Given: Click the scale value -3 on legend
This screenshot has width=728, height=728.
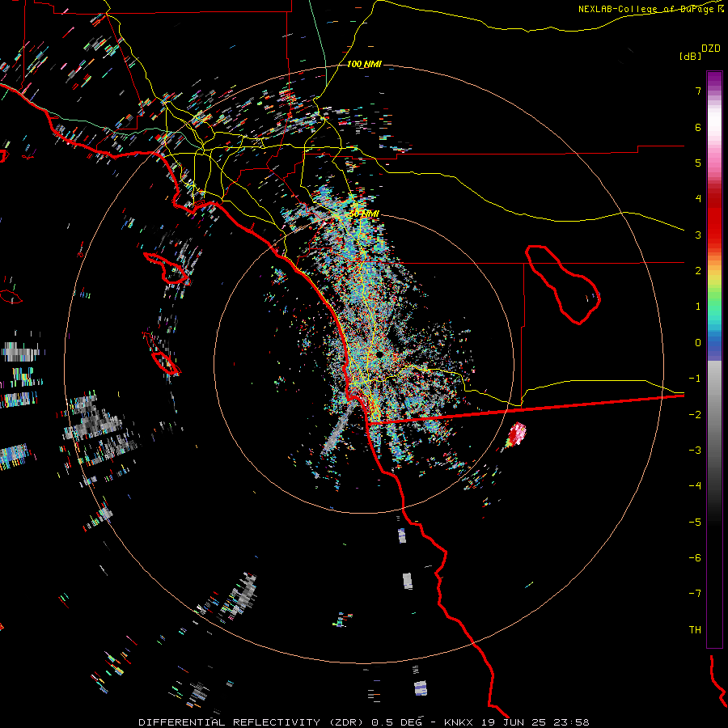Looking at the screenshot, I should [x=695, y=451].
